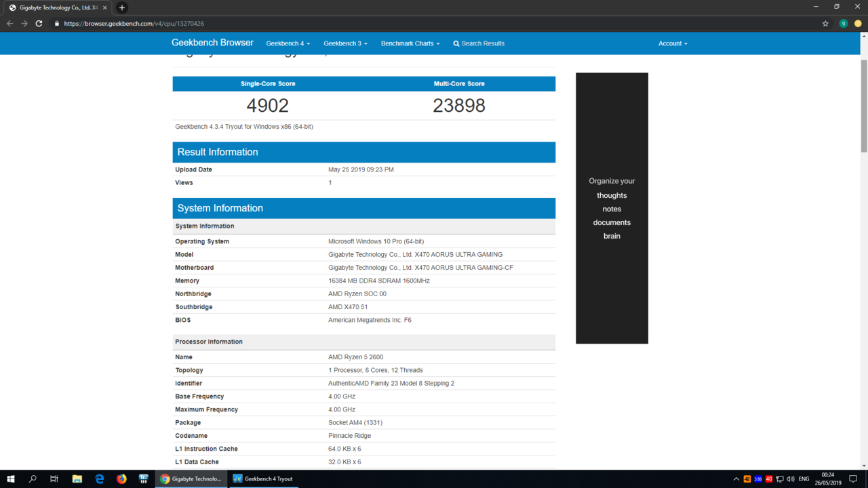Go to Geekbench Browser home link
The width and height of the screenshot is (868, 488).
212,43
